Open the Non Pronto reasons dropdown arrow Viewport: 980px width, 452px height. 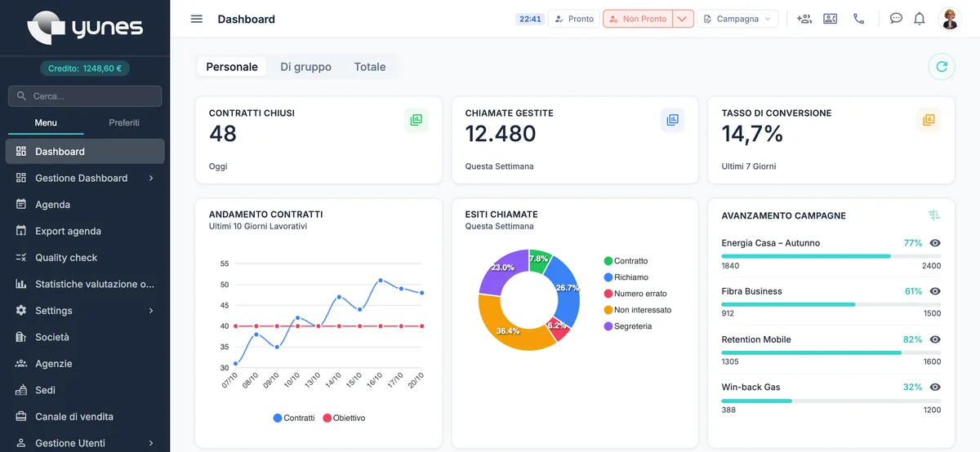point(684,19)
